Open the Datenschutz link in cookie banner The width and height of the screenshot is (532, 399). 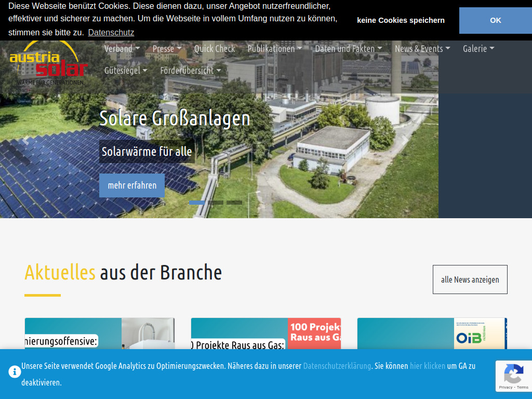[111, 32]
